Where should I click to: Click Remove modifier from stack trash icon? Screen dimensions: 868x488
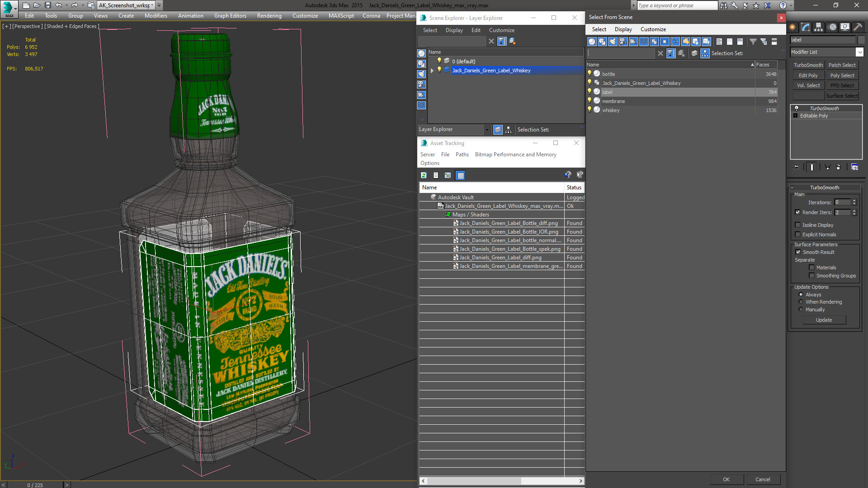838,167
